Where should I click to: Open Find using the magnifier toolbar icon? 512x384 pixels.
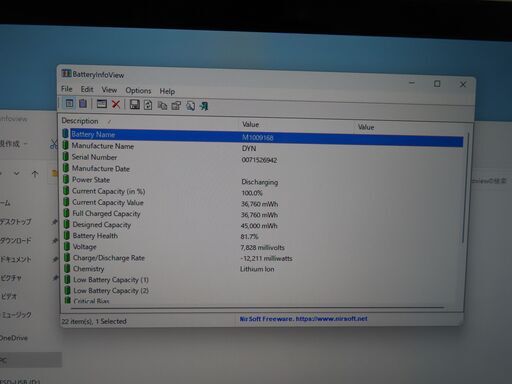190,106
